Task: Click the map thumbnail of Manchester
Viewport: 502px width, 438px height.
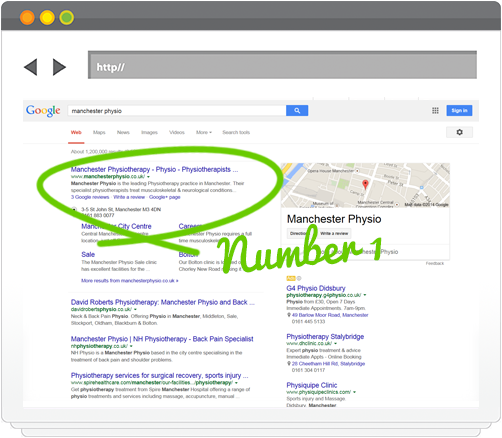Action: tap(365, 185)
